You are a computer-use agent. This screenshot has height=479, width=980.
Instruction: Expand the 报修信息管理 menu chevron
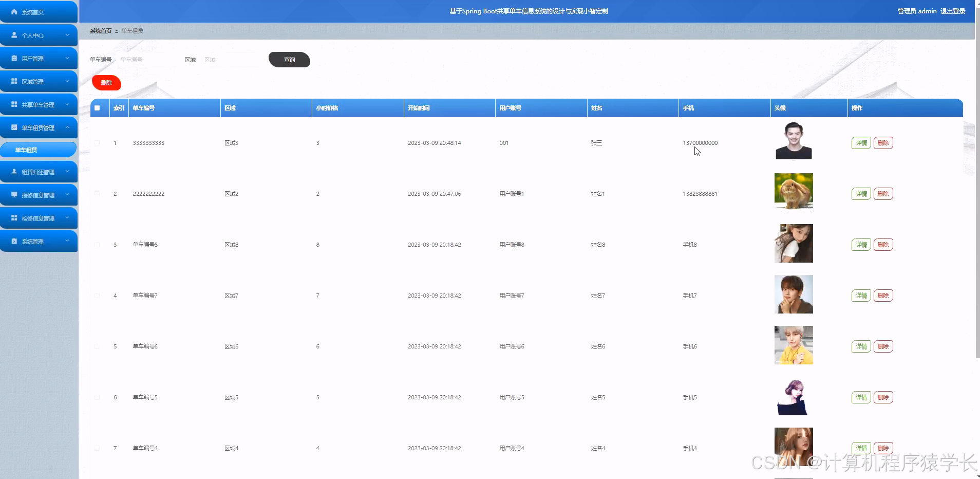67,195
